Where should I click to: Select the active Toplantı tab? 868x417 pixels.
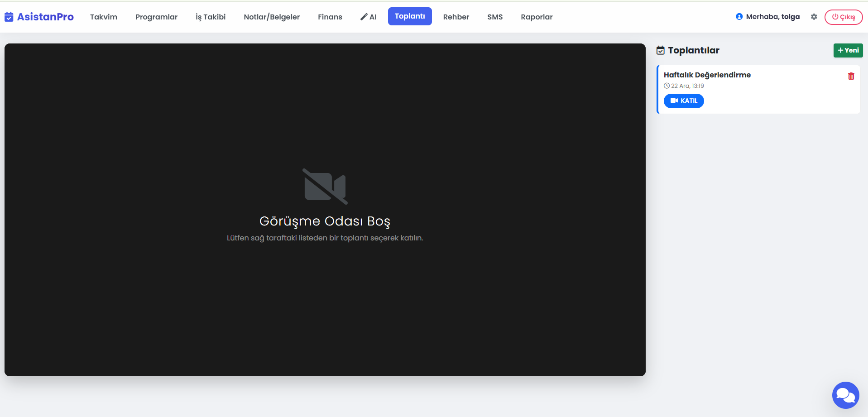tap(409, 16)
